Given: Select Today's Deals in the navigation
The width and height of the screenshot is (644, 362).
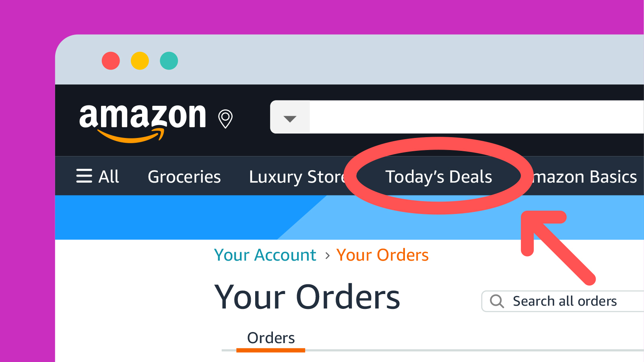Looking at the screenshot, I should point(439,177).
